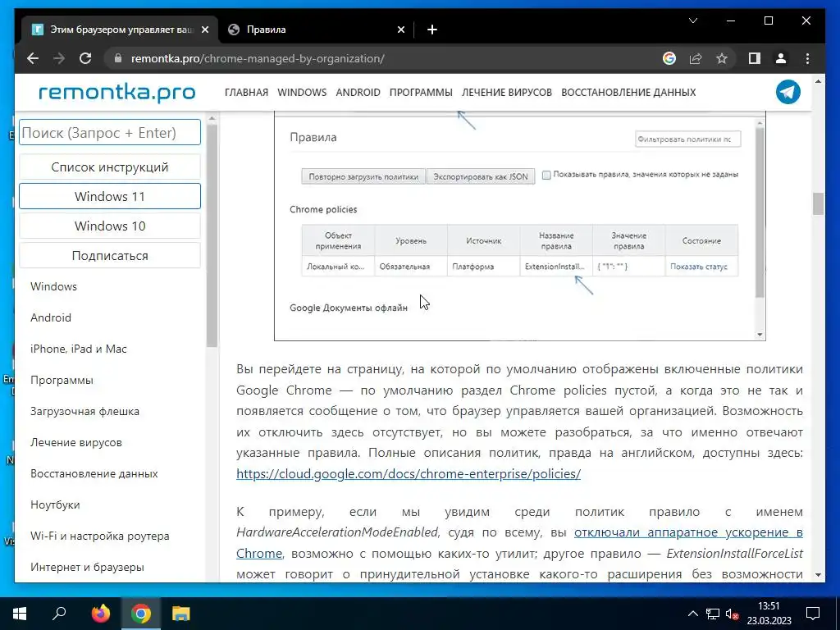Click the Chrome taskbar icon
840x630 pixels.
(x=141, y=614)
